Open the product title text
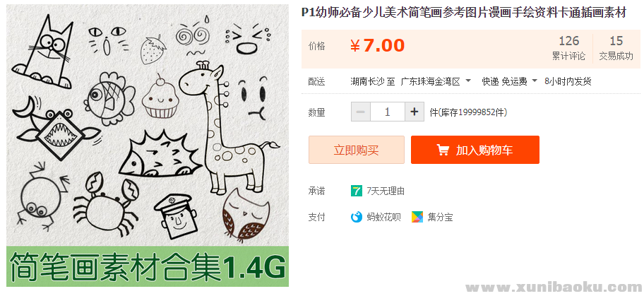Image resolution: width=644 pixels, height=296 pixels. tap(464, 13)
